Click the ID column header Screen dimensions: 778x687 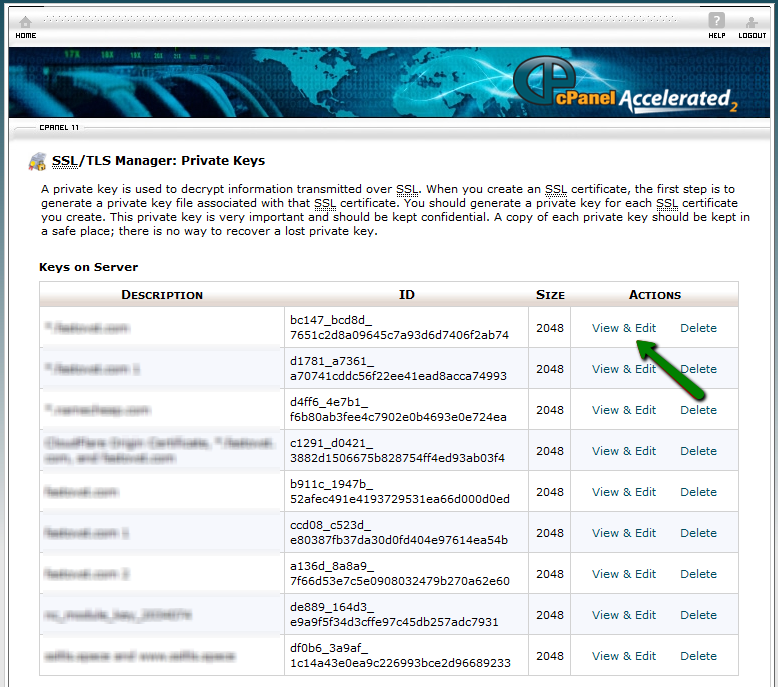406,295
